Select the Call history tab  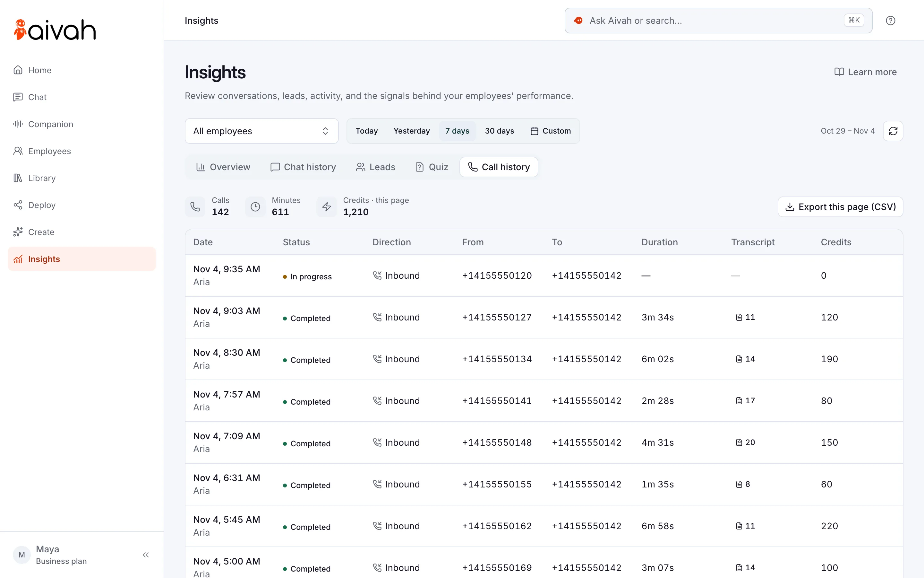[499, 167]
